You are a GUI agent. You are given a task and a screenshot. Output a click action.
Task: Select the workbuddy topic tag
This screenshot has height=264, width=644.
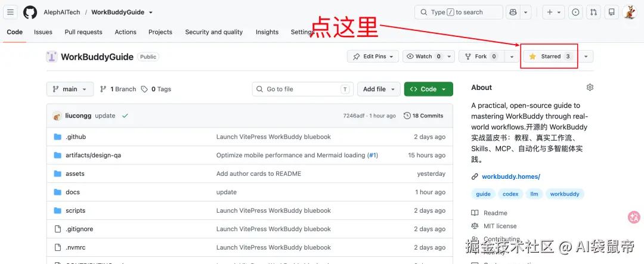pos(565,194)
